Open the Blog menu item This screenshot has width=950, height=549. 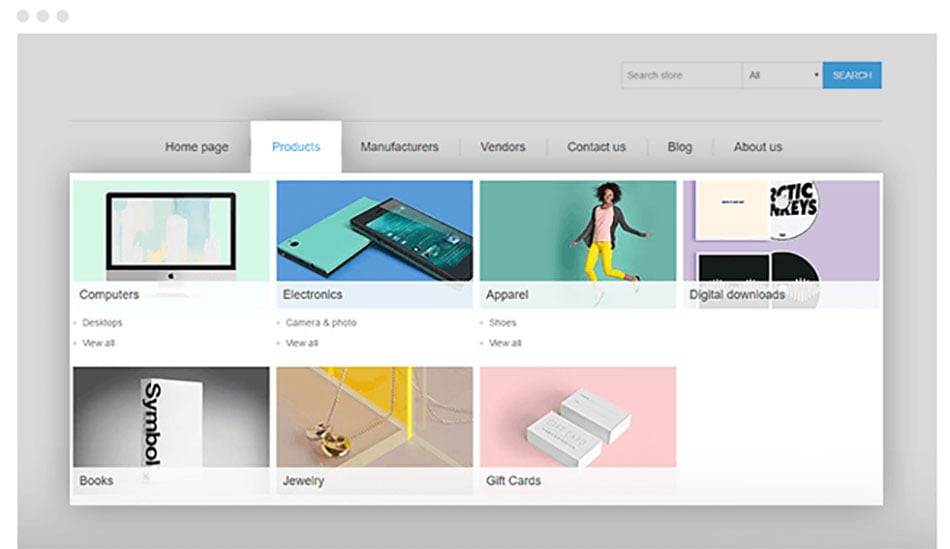(x=679, y=147)
